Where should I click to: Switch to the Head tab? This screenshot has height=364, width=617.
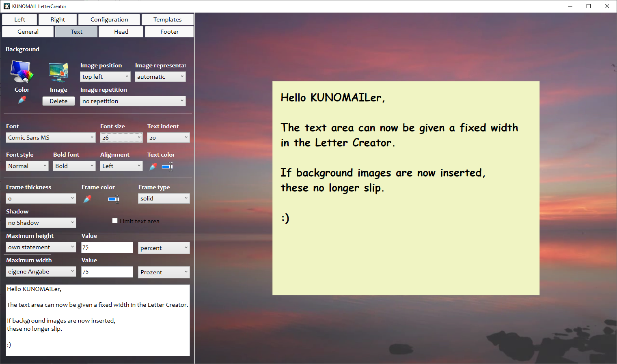[x=121, y=32]
